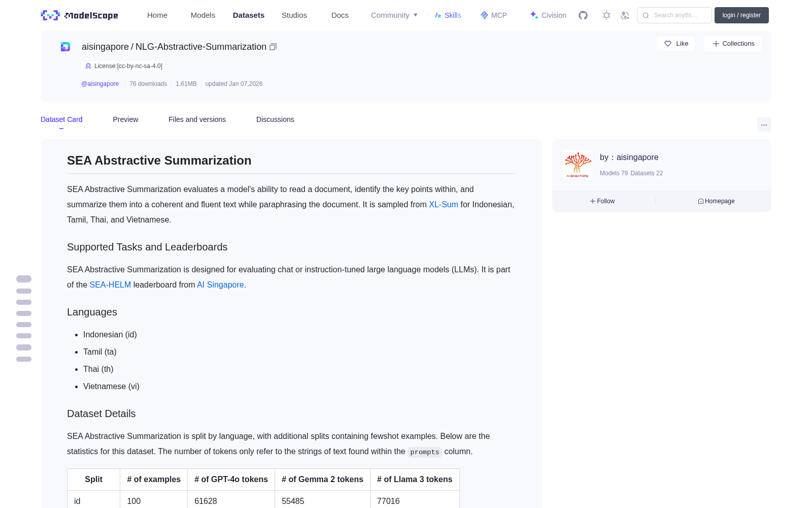Click the aisingapore organization avatar
The height and width of the screenshot is (508, 812).
click(578, 165)
